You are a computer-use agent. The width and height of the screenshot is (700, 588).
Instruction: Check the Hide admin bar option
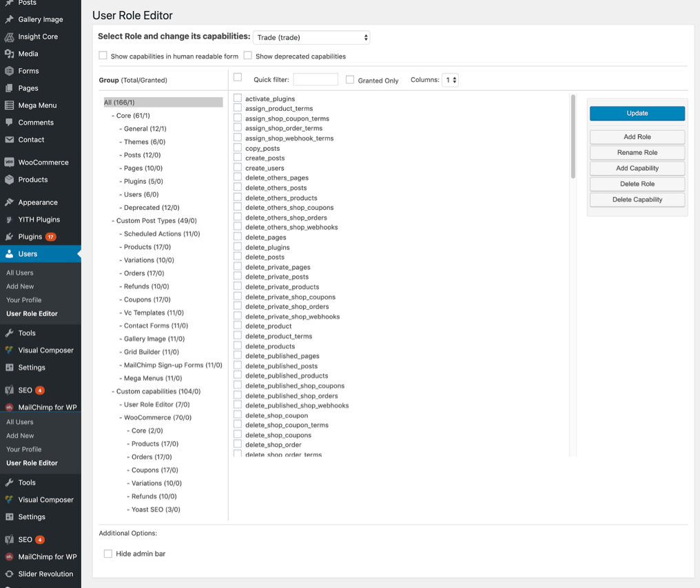coord(108,554)
